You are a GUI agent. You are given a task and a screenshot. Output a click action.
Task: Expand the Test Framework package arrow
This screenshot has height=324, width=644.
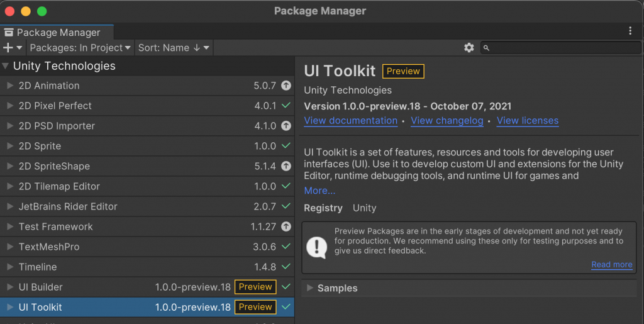10,226
